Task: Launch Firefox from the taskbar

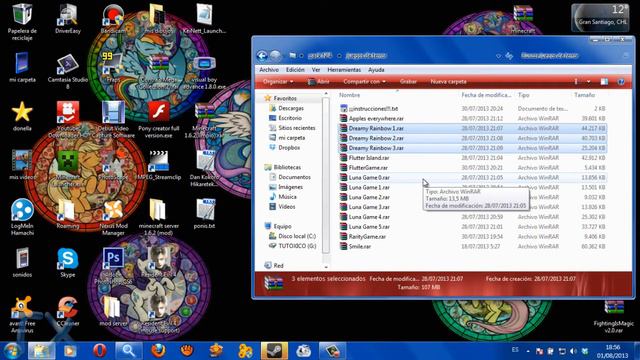Action: (x=158, y=351)
